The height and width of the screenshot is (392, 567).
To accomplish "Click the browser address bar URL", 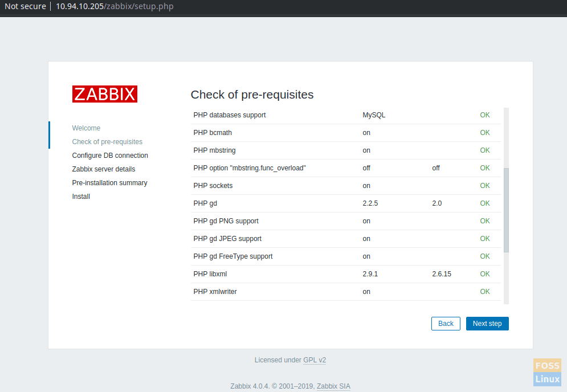I will 115,6.
